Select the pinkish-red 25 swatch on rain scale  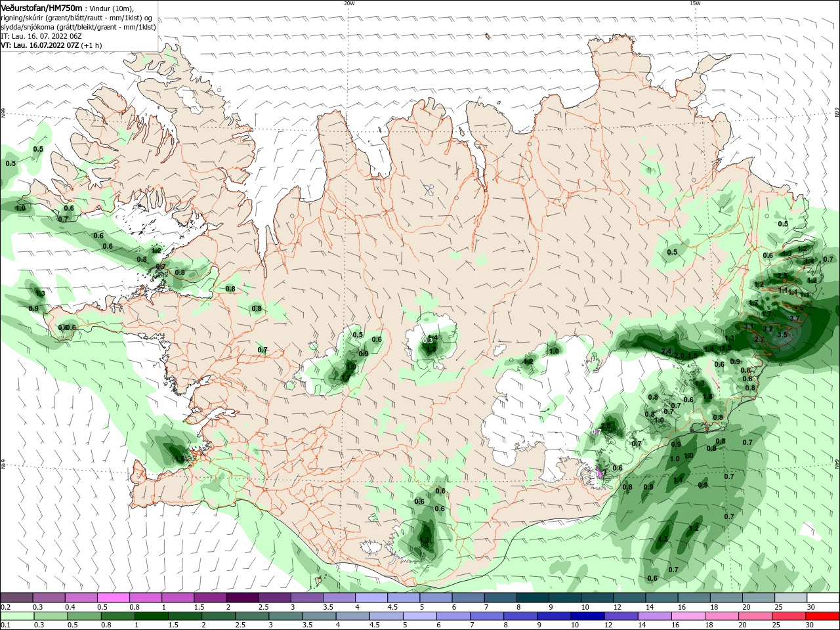click(x=787, y=616)
